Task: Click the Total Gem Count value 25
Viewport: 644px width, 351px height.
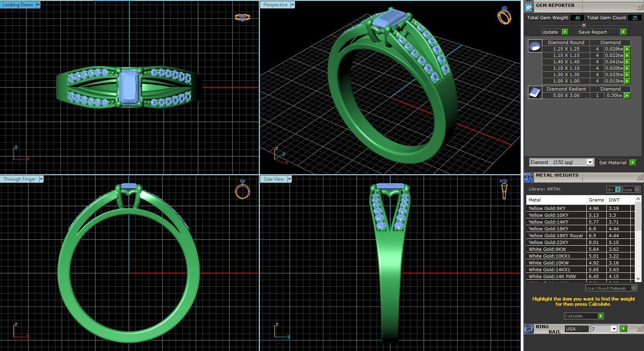Action: click(634, 18)
